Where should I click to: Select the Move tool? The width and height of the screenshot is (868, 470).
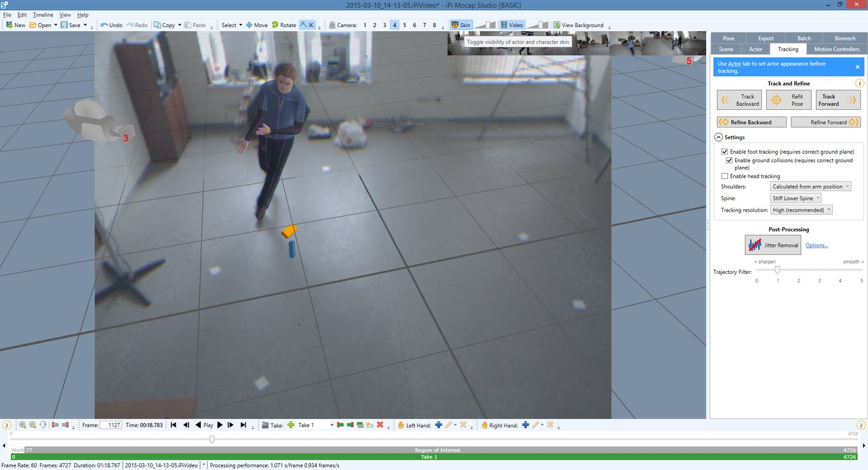click(256, 25)
